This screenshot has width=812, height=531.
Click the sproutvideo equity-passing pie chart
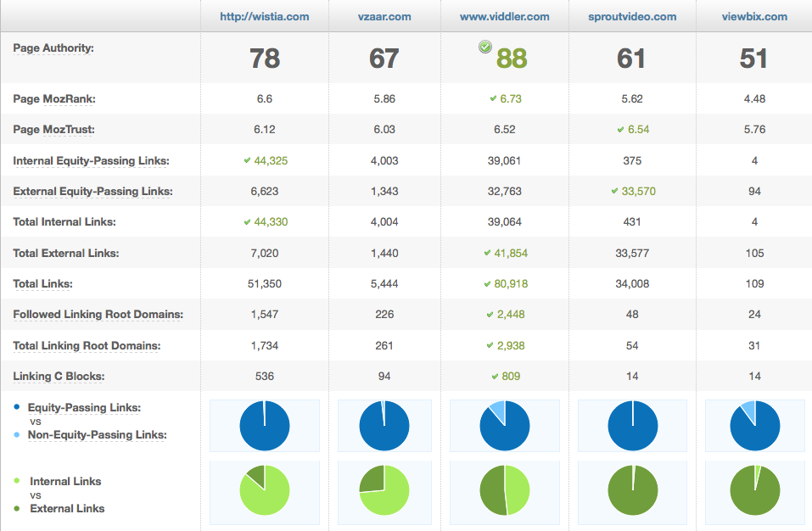633,426
